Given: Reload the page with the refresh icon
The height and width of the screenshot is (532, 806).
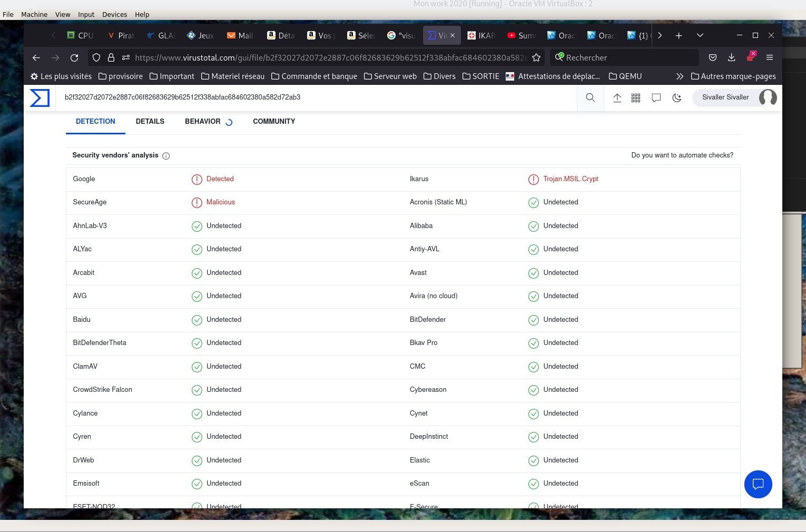Looking at the screenshot, I should [x=74, y=57].
